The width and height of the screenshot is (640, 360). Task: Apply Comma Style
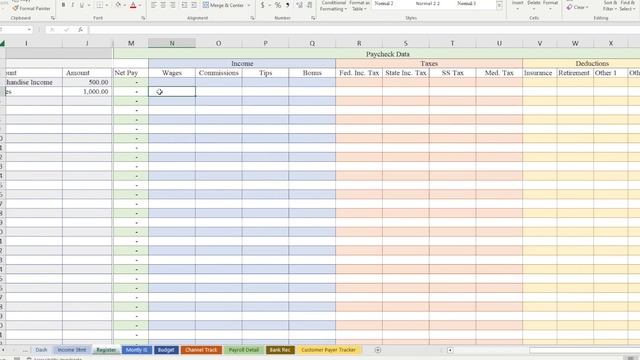click(288, 5)
